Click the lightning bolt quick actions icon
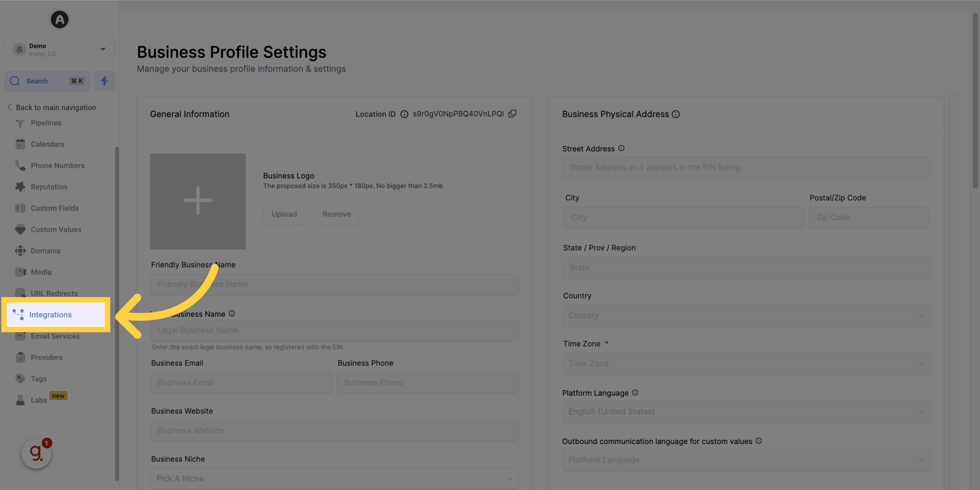980x490 pixels. tap(105, 81)
